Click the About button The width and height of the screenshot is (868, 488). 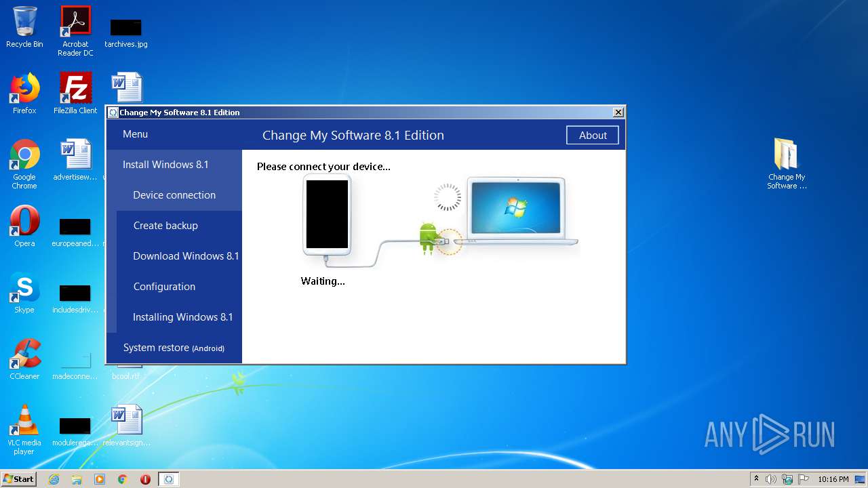(x=593, y=136)
